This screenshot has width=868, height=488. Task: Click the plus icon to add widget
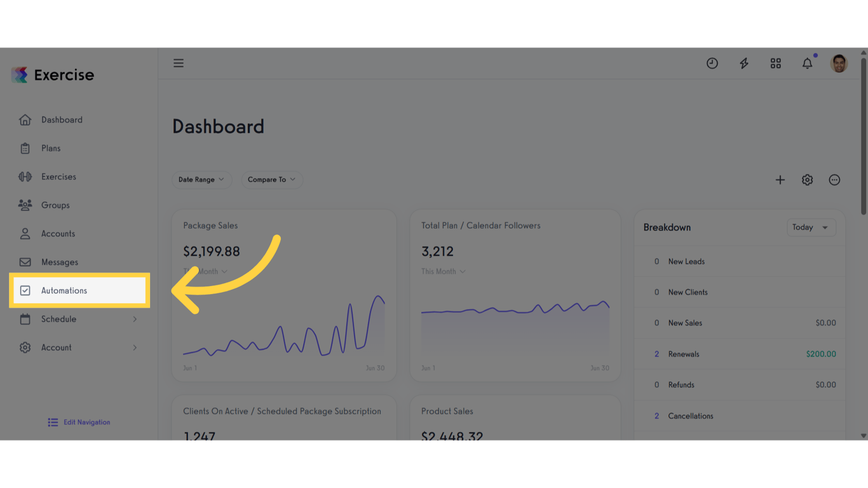(x=780, y=180)
